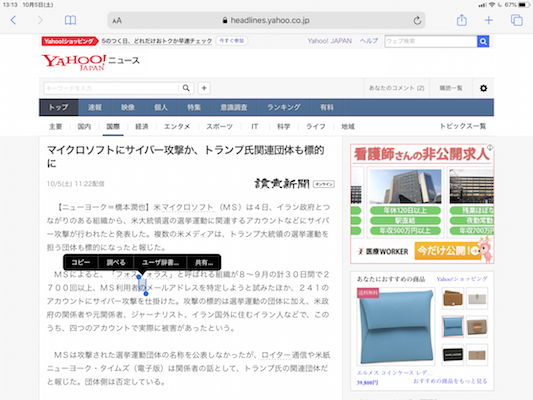The height and width of the screenshot is (400, 533).
Task: Click the 今すぐ参加 button
Action: (231, 41)
